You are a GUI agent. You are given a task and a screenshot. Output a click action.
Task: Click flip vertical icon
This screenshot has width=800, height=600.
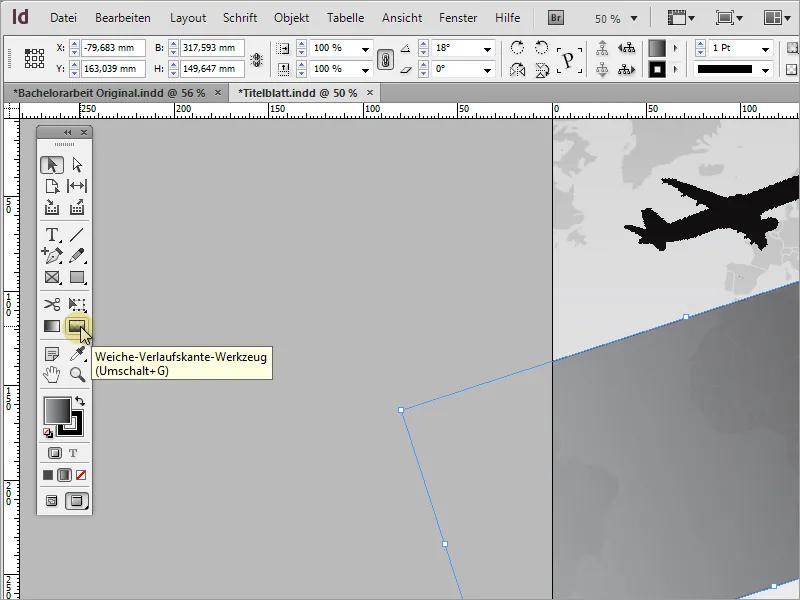point(541,69)
